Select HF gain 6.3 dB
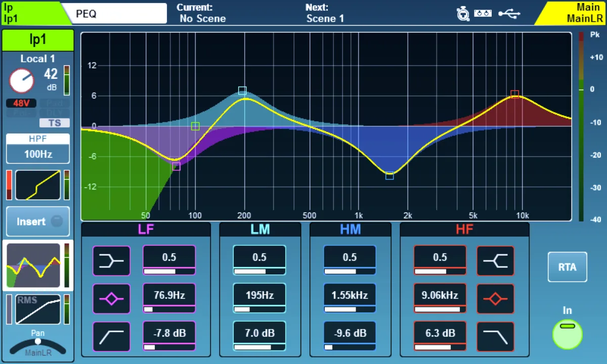 (440, 337)
